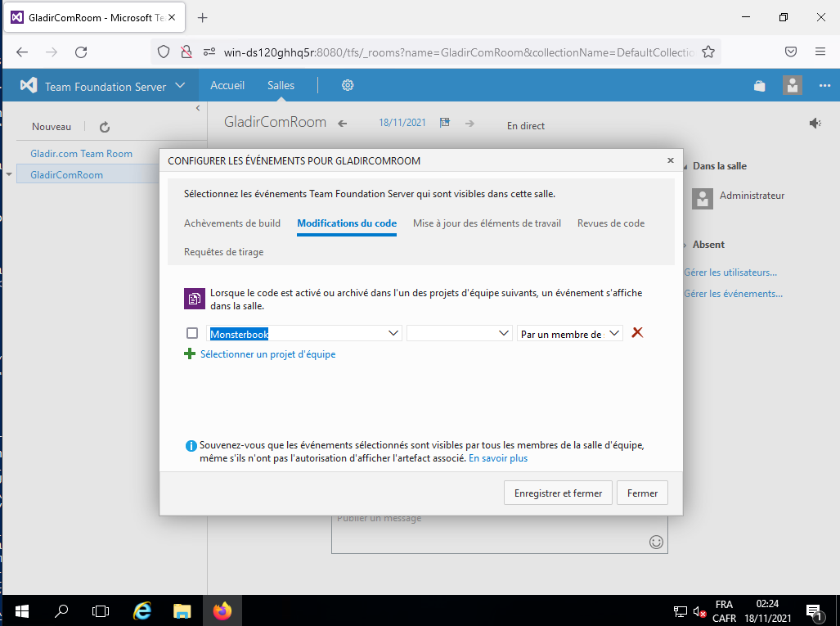Click En direct live view label
The image size is (840, 626).
526,126
